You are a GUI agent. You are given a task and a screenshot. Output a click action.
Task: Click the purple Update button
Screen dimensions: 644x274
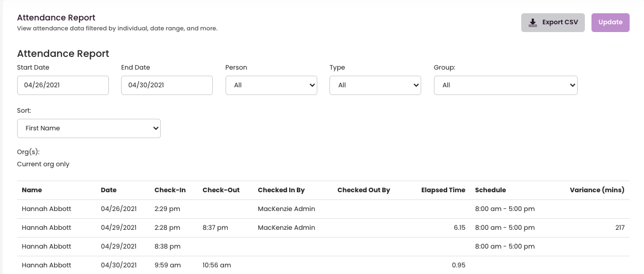610,23
